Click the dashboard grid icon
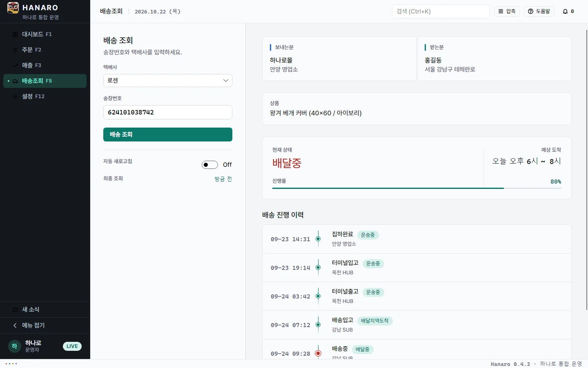 [15, 34]
